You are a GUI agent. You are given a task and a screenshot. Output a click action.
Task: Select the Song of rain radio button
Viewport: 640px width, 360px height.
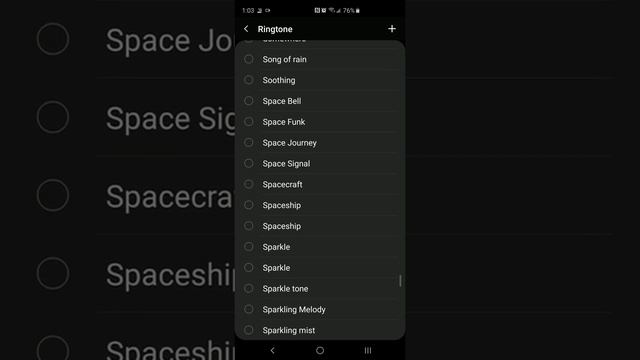click(x=249, y=59)
